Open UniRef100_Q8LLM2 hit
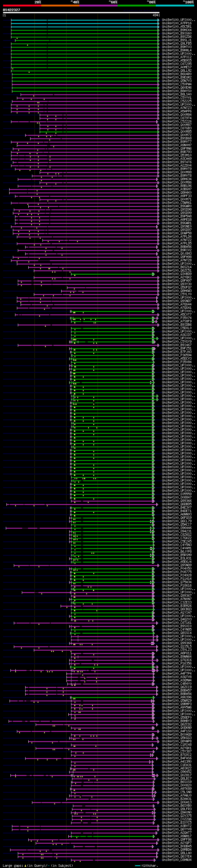Viewport: 197px width, 868px height. [177, 71]
